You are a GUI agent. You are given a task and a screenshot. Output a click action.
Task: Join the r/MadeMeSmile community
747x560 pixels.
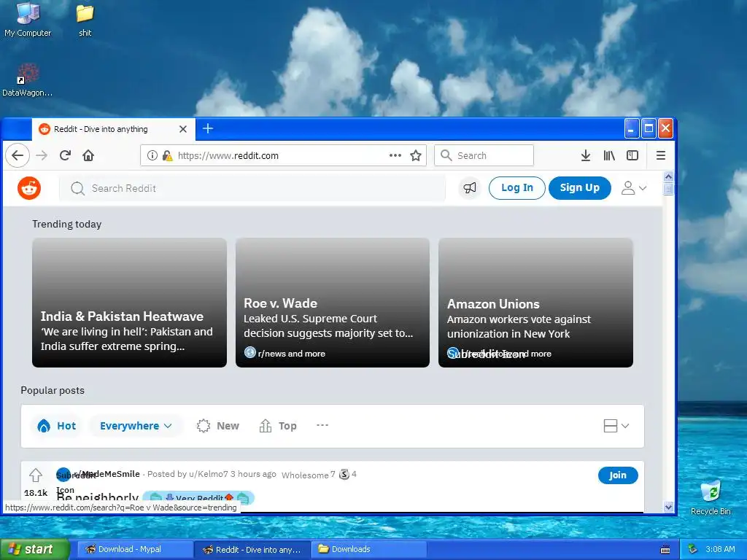(x=618, y=475)
